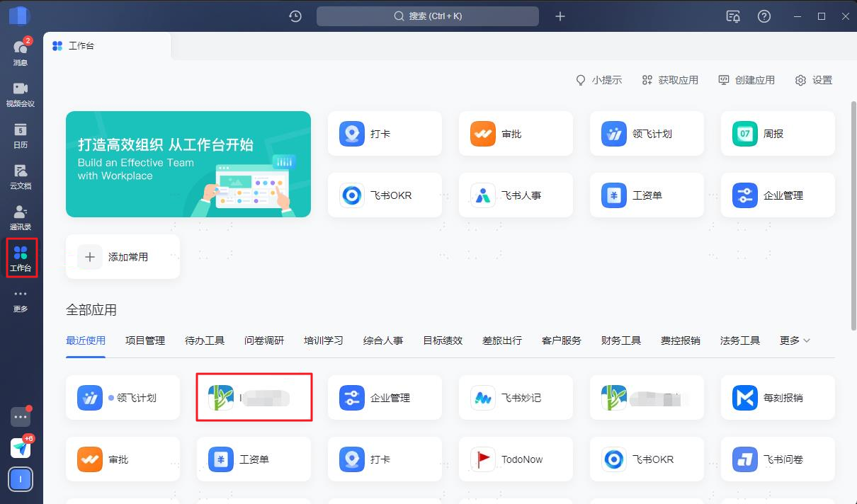This screenshot has width=857, height=504.
Task: Click the user avatar at sidebar bottom
Action: coord(21,479)
